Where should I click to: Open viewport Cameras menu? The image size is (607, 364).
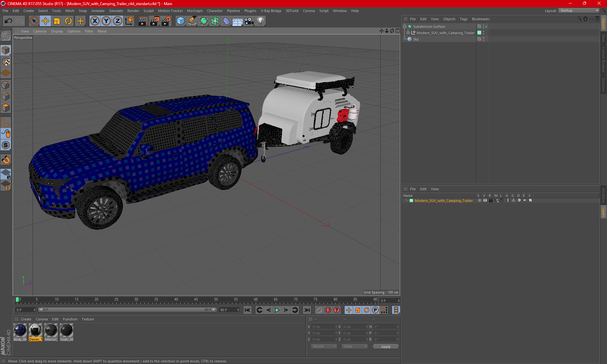40,31
